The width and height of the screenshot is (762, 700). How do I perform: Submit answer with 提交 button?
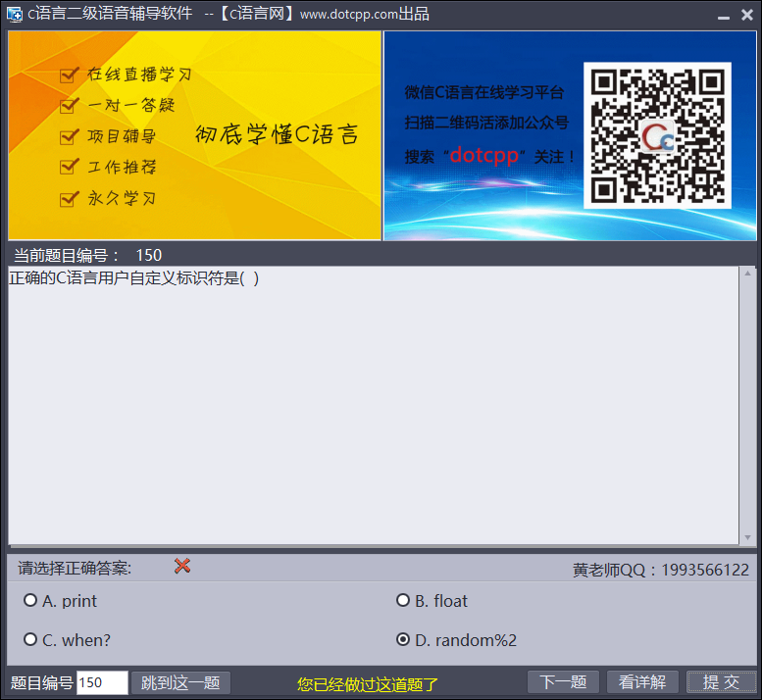(x=721, y=682)
